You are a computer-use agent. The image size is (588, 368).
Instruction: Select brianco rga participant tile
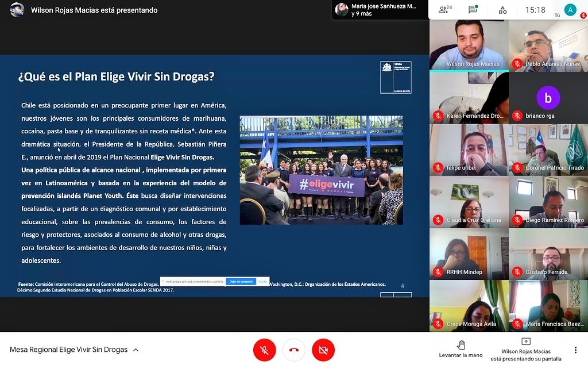(548, 98)
